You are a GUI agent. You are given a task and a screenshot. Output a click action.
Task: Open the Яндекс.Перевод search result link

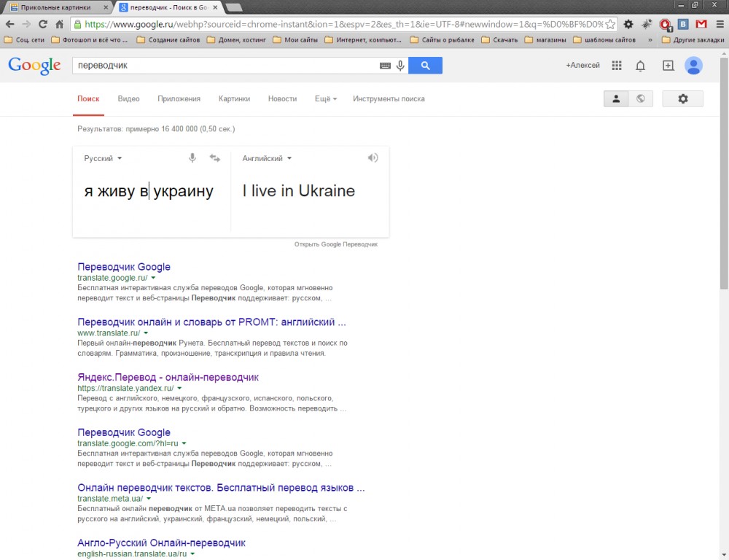pos(168,378)
